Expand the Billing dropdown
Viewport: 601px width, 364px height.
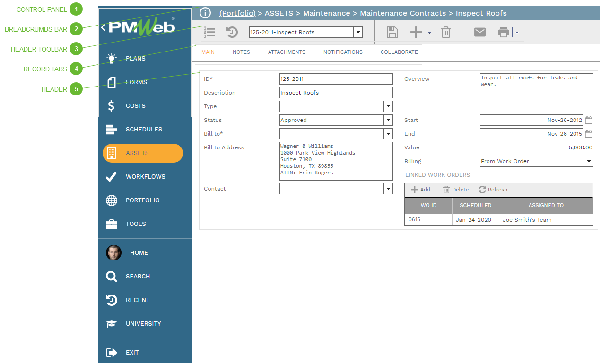(588, 161)
